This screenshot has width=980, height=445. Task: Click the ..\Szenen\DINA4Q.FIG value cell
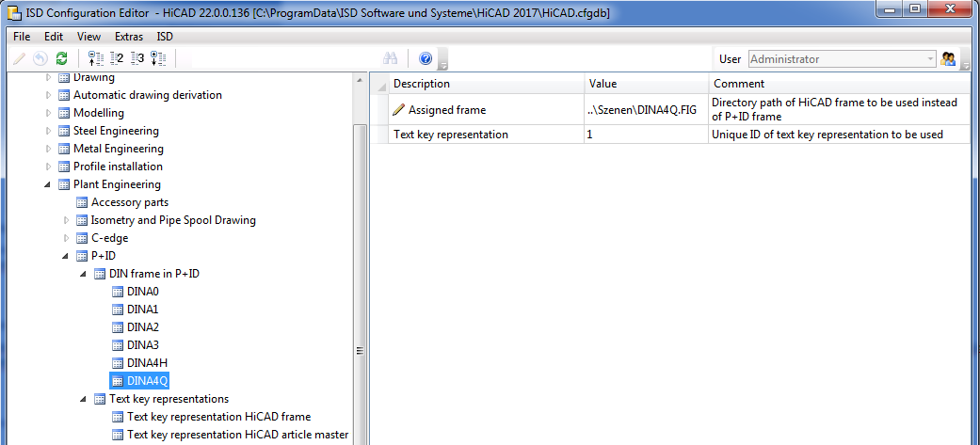[x=646, y=110]
